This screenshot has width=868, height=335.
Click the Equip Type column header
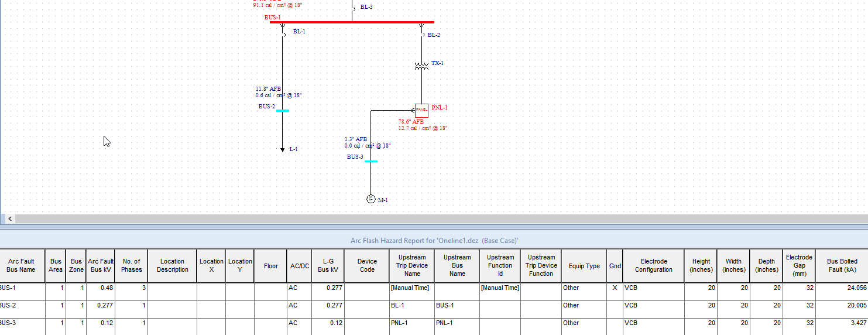[x=584, y=266]
